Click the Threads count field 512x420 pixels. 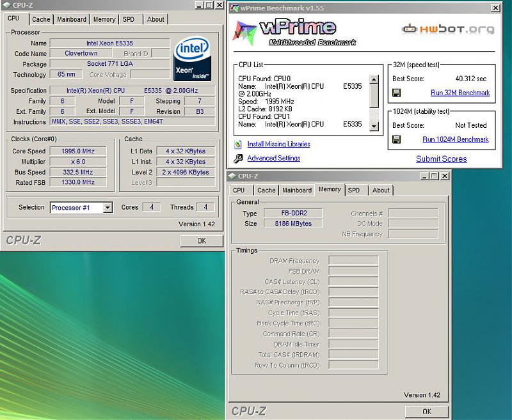(x=205, y=207)
